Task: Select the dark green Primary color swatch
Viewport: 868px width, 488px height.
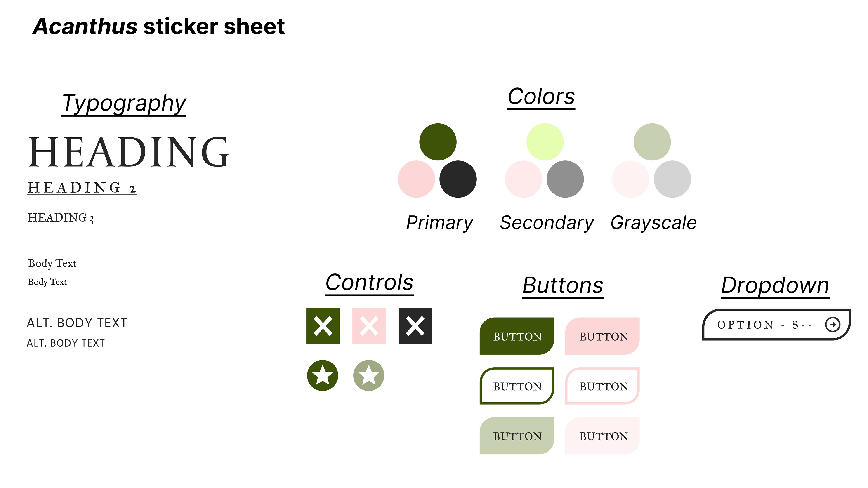Action: [x=438, y=142]
